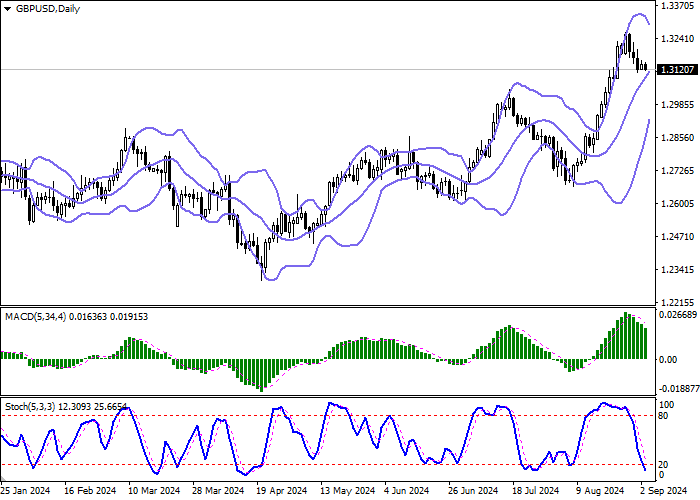Select the 1.32410 price axis value
The image size is (700, 500).
click(x=677, y=39)
